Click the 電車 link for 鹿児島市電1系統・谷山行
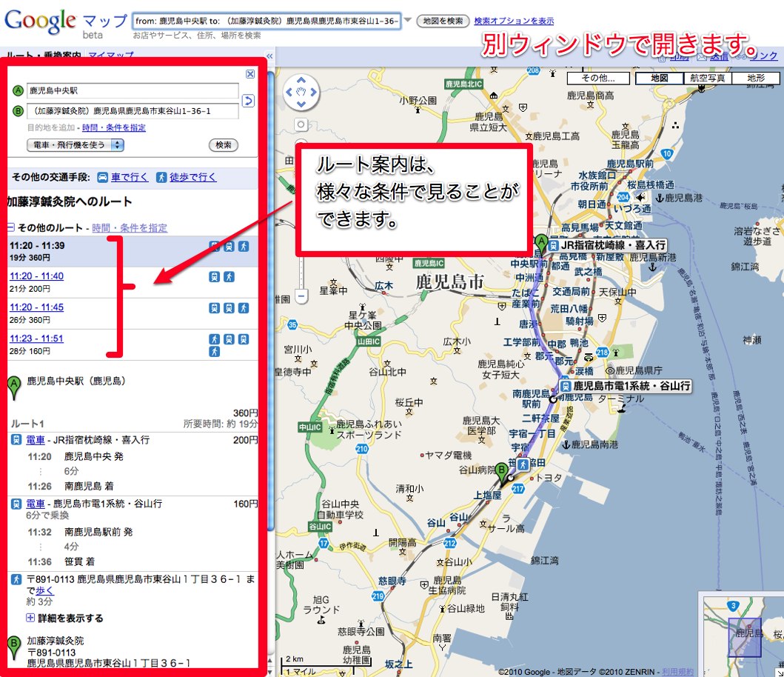The image size is (784, 677). click(x=36, y=504)
